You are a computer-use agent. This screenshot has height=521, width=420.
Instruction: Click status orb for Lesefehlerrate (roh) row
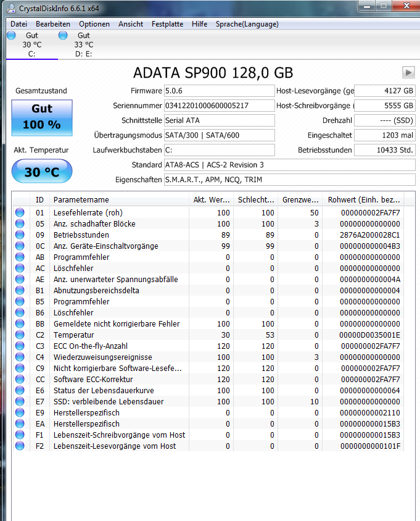pos(20,212)
